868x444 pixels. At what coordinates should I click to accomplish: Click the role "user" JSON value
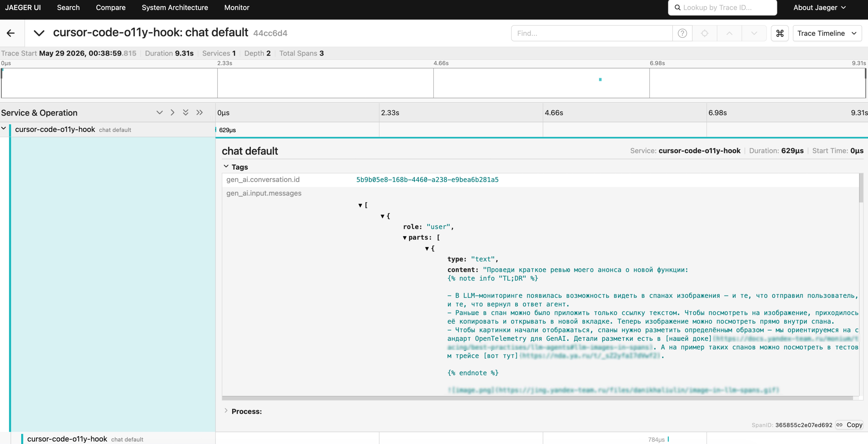point(438,227)
